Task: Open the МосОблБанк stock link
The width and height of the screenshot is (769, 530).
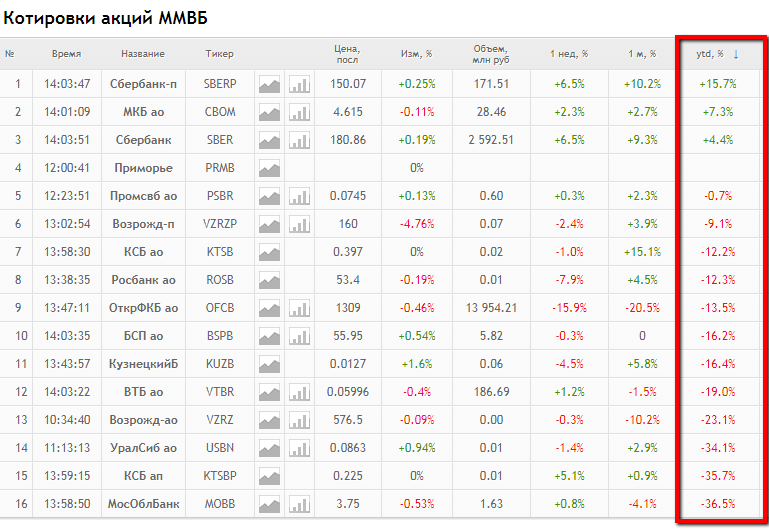Action: (x=143, y=504)
